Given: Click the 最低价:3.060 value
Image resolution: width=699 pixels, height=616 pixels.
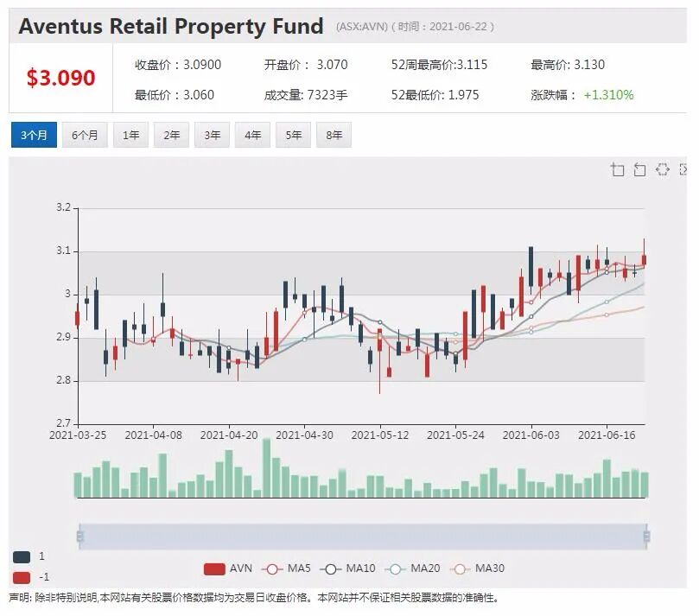Looking at the screenshot, I should click(175, 95).
